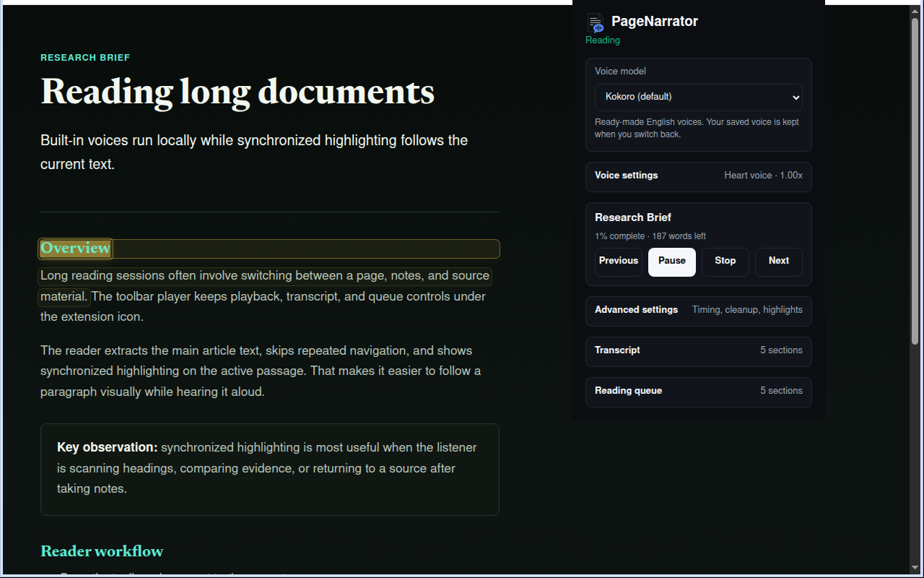This screenshot has width=924, height=578.
Task: Click the Heart voice · 1.00x value
Action: pyautogui.click(x=763, y=176)
